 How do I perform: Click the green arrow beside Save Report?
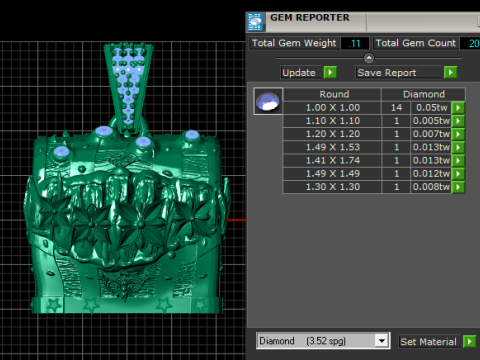pos(451,72)
